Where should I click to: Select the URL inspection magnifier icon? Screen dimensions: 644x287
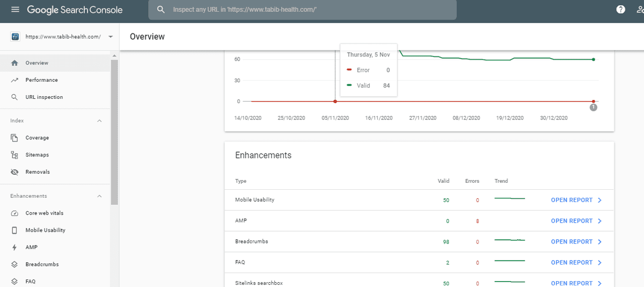(x=14, y=97)
